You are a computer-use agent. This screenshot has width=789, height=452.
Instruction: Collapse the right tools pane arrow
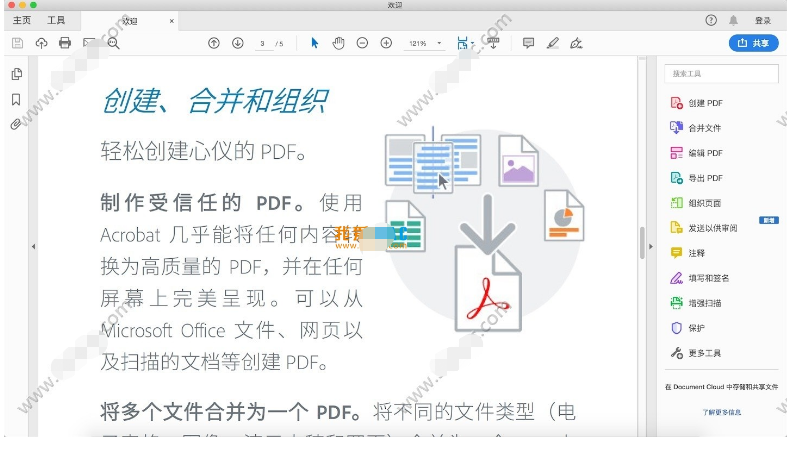[651, 247]
